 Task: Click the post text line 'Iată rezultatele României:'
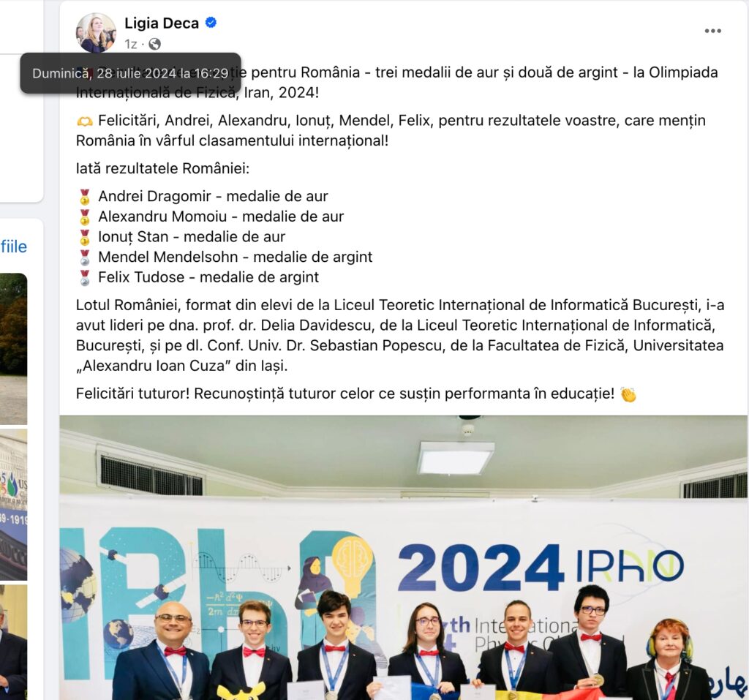coord(162,169)
